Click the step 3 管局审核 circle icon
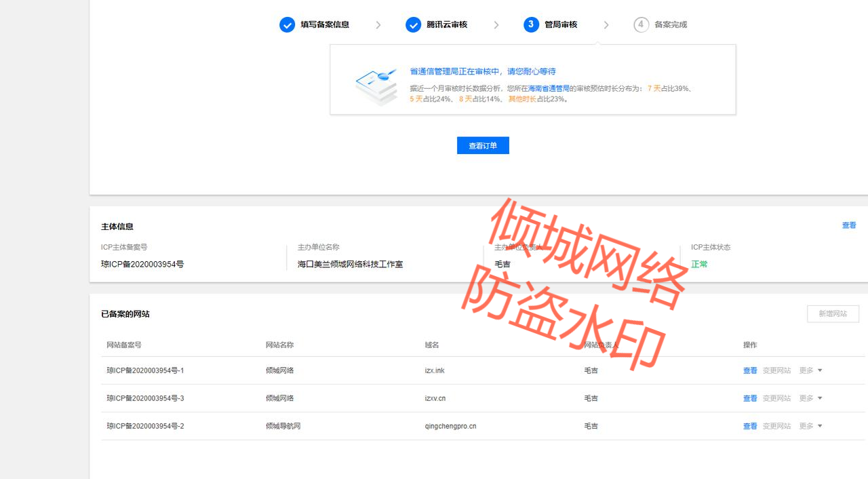The width and height of the screenshot is (868, 479). tap(531, 25)
